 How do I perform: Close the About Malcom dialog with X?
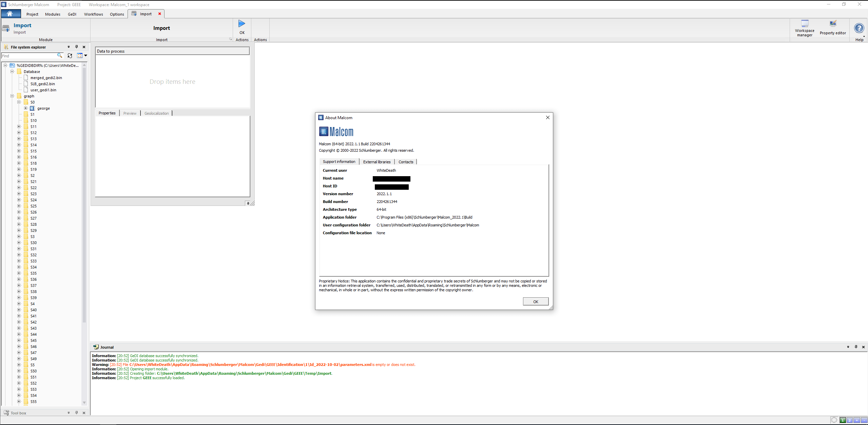pyautogui.click(x=547, y=117)
